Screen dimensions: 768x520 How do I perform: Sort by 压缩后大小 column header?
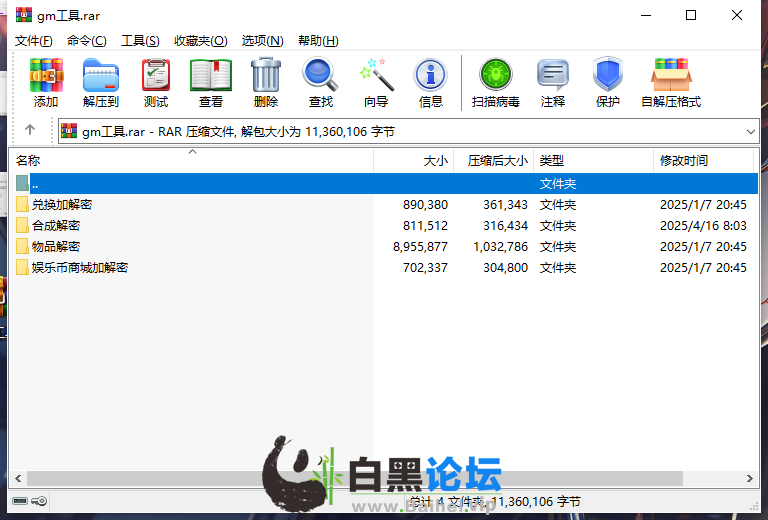(494, 161)
